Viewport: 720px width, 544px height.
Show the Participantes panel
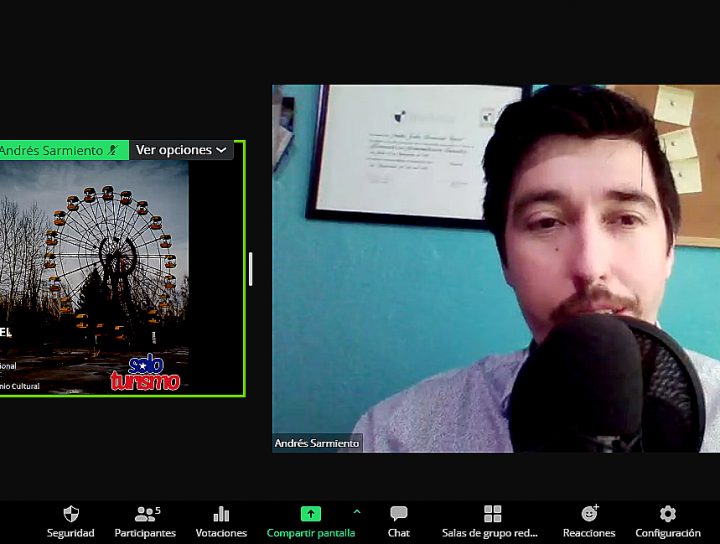tap(145, 514)
